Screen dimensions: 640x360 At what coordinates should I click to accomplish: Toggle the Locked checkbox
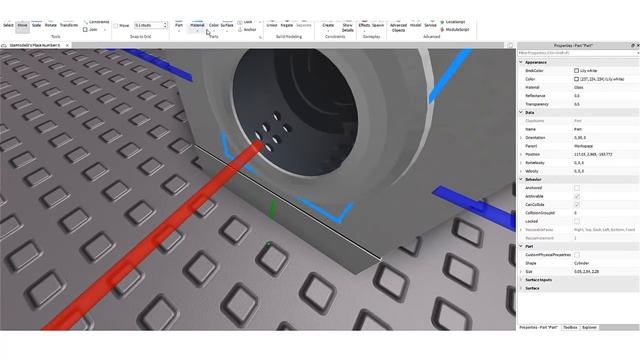[x=577, y=221]
